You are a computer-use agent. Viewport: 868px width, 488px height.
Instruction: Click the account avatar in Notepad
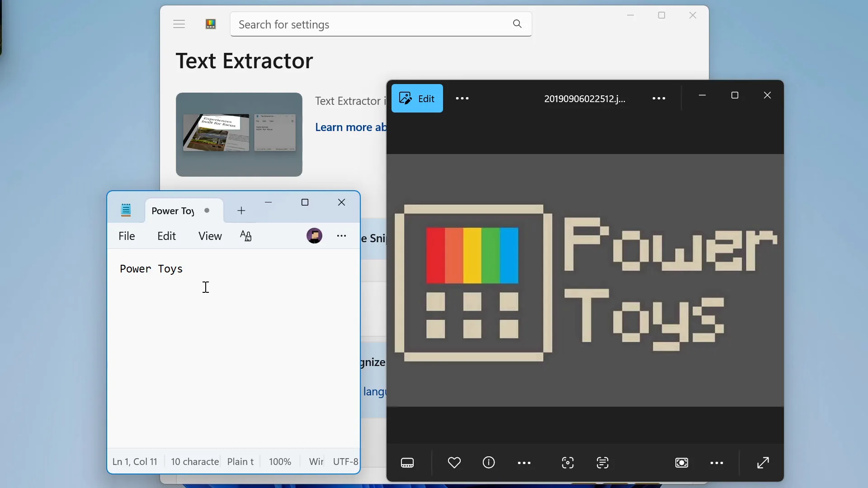[x=315, y=236]
